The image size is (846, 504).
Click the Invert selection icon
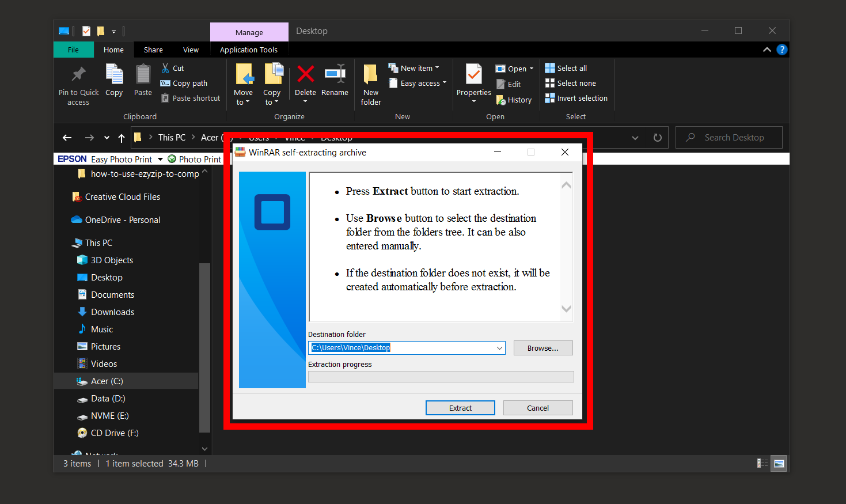550,98
